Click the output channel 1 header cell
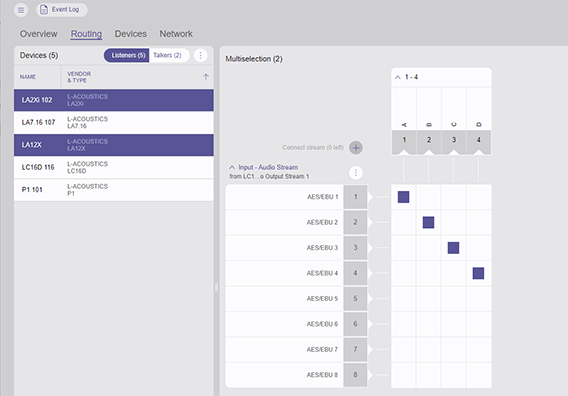 [x=404, y=142]
